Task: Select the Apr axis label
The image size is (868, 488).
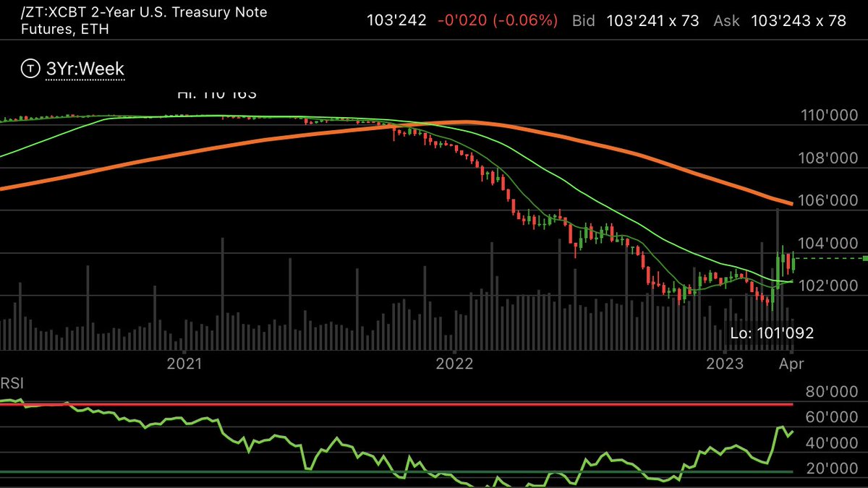Action: tap(792, 364)
